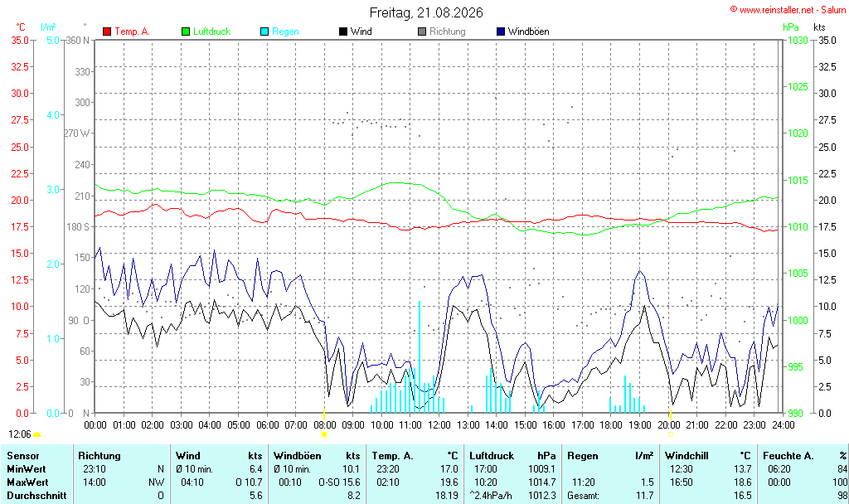Click the NW max direction value
This screenshot has height=504, width=849.
156,482
